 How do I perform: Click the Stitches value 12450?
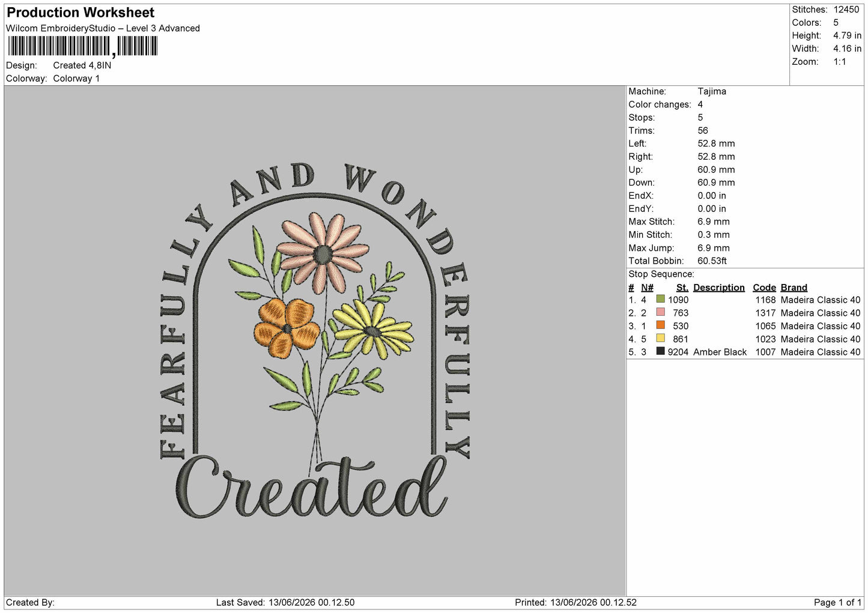point(846,10)
